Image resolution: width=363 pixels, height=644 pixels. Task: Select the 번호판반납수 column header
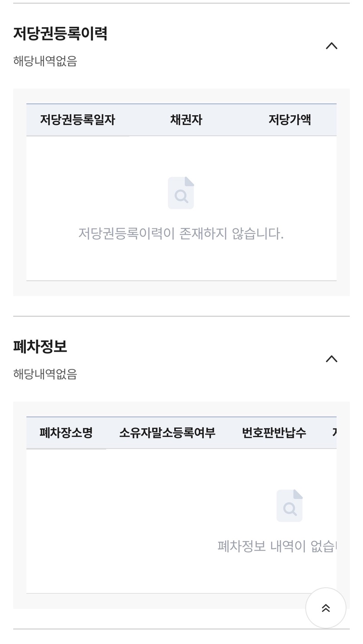click(274, 433)
